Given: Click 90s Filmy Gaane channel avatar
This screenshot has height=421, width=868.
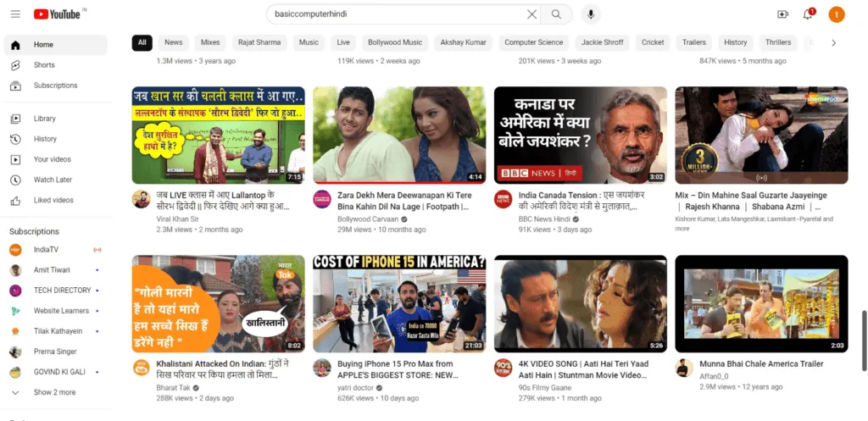Looking at the screenshot, I should click(504, 368).
